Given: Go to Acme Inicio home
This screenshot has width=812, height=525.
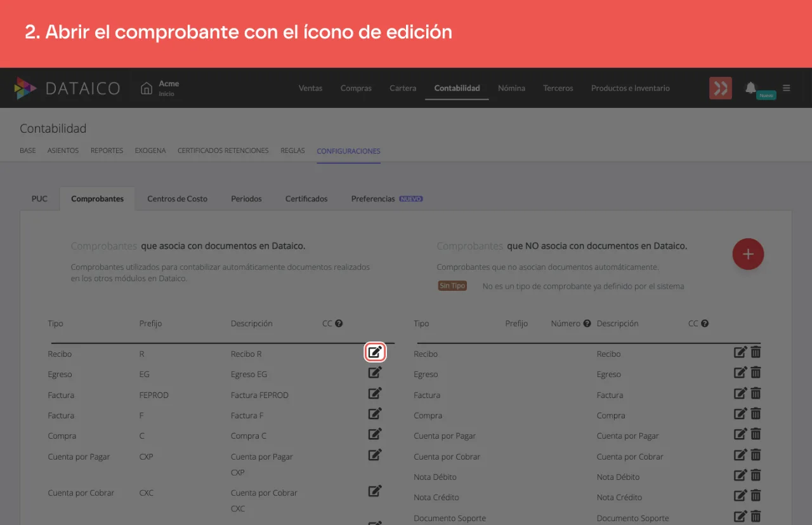Looking at the screenshot, I should pyautogui.click(x=160, y=88).
